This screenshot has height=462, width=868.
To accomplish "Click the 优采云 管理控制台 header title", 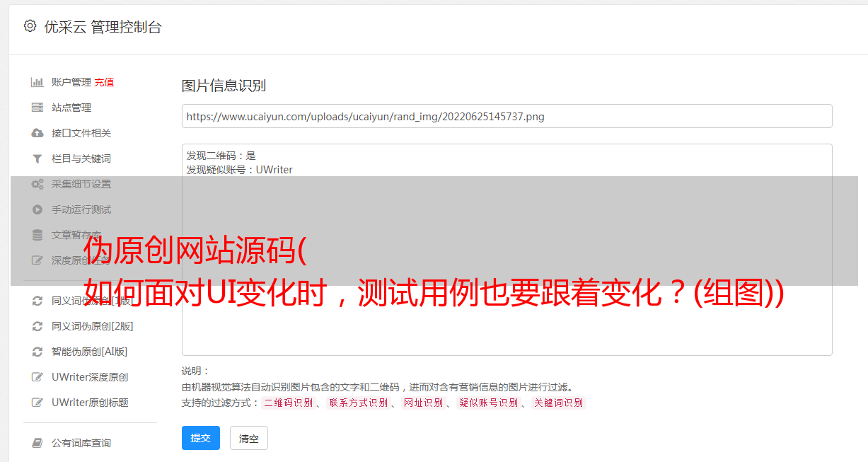I will coord(103,27).
